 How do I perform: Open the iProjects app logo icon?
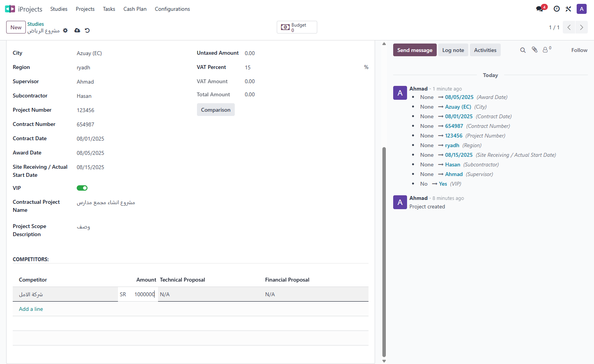click(10, 9)
